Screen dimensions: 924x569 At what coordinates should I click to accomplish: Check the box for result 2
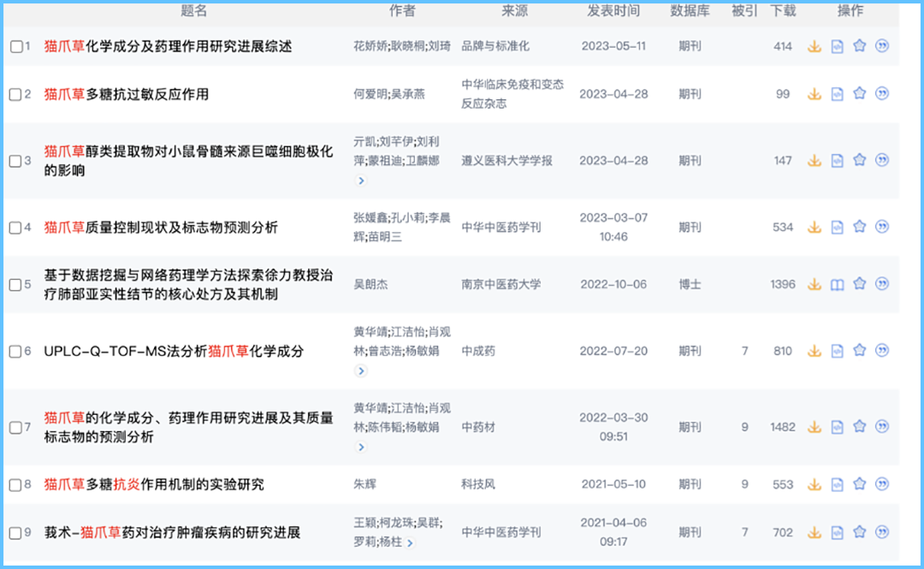tap(16, 94)
